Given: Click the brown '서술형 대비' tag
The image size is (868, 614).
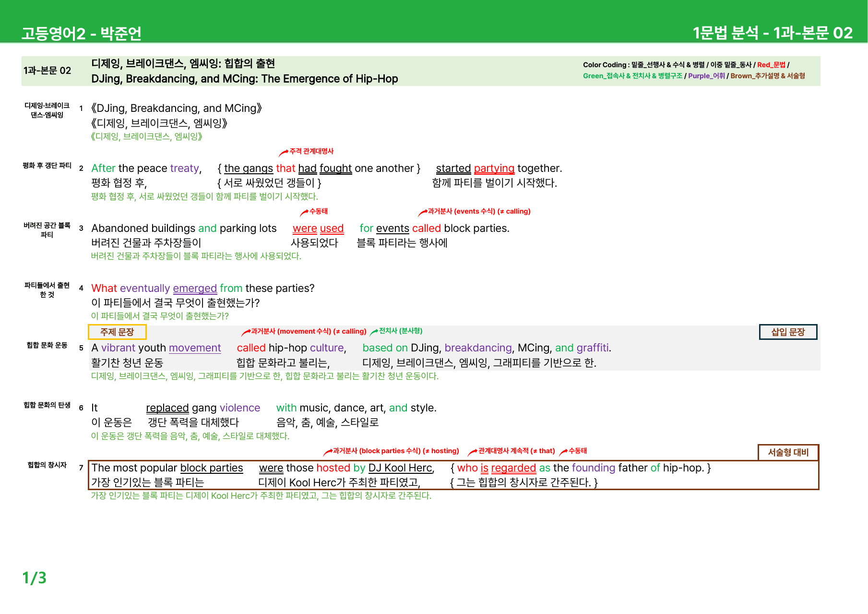Looking at the screenshot, I should click(788, 452).
